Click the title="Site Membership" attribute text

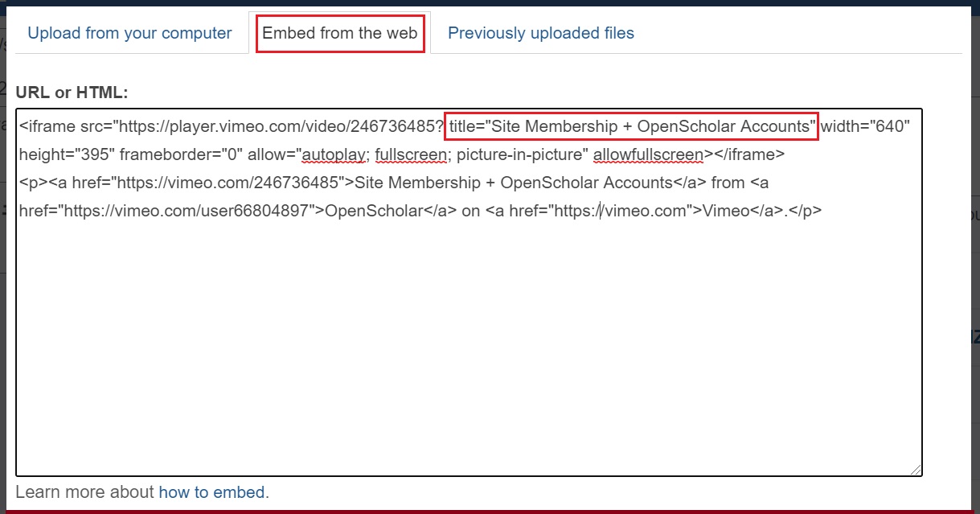coord(631,126)
